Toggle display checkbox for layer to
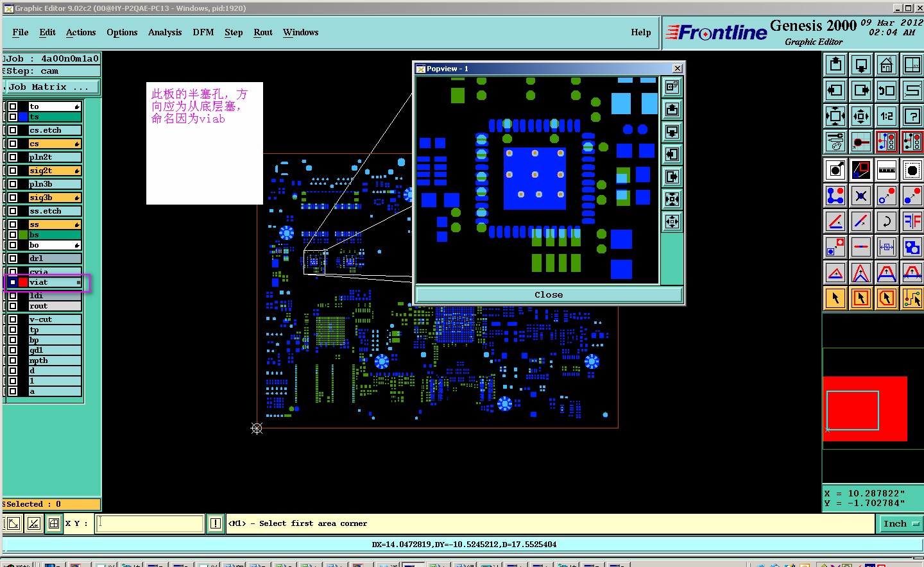 13,106
